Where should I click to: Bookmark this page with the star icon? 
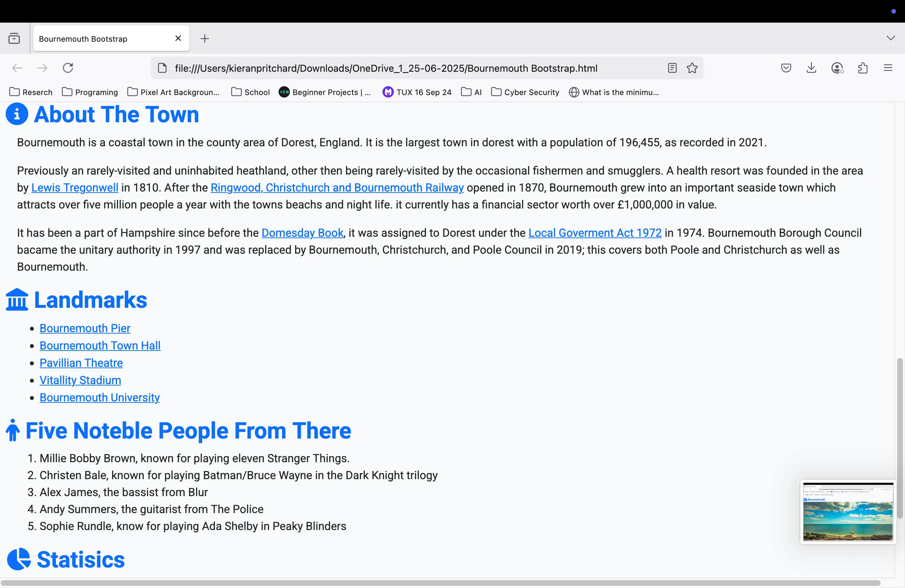tap(692, 67)
